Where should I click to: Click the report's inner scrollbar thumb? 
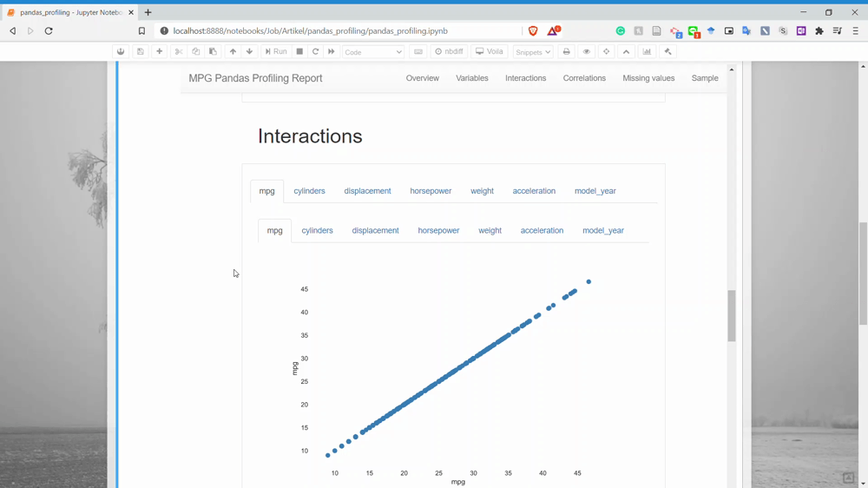[732, 316]
